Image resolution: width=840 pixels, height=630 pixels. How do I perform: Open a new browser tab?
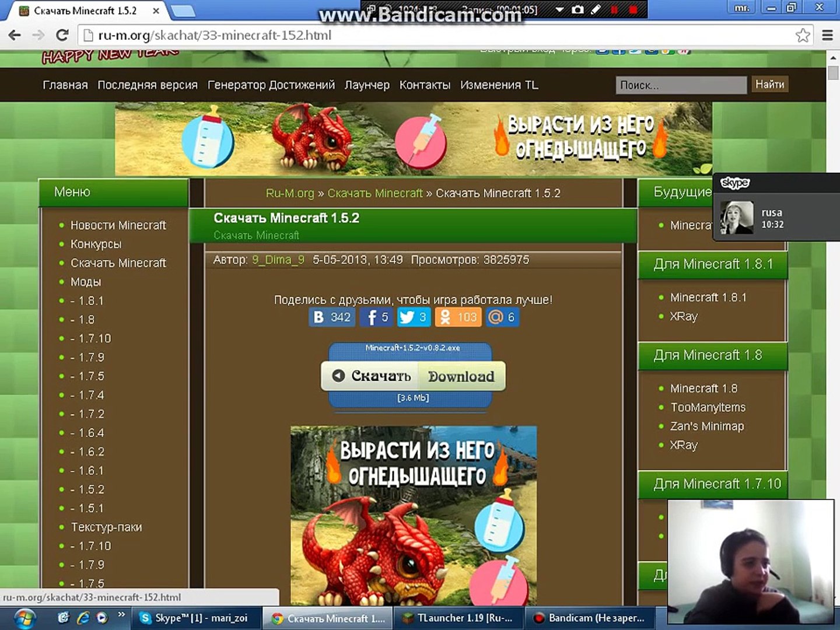[x=183, y=10]
